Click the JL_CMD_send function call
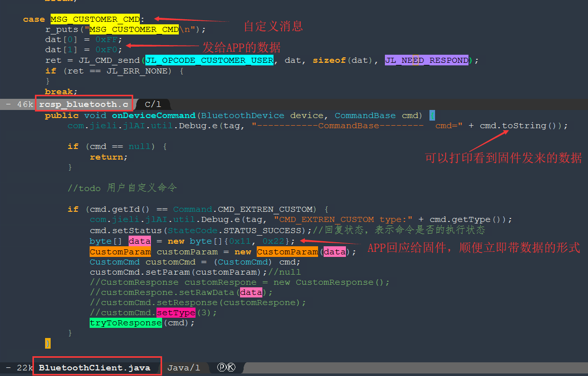The width and height of the screenshot is (588, 376). coord(109,60)
